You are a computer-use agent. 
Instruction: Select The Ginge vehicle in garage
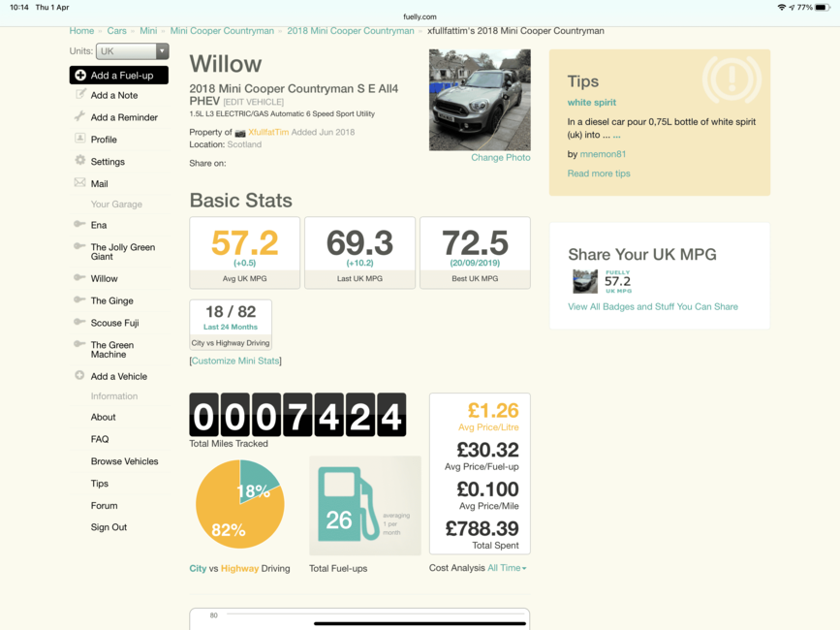pos(112,301)
